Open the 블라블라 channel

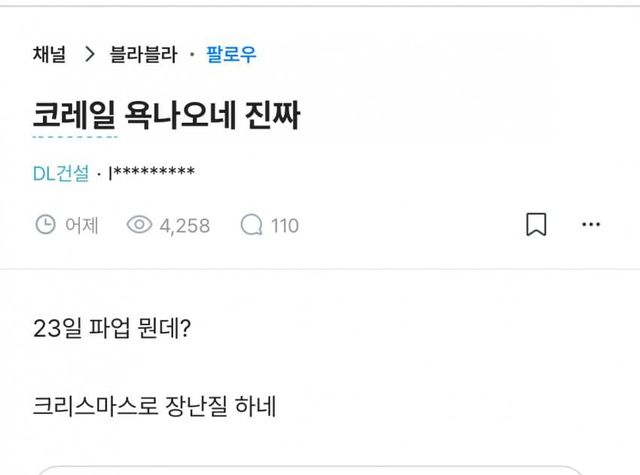143,55
